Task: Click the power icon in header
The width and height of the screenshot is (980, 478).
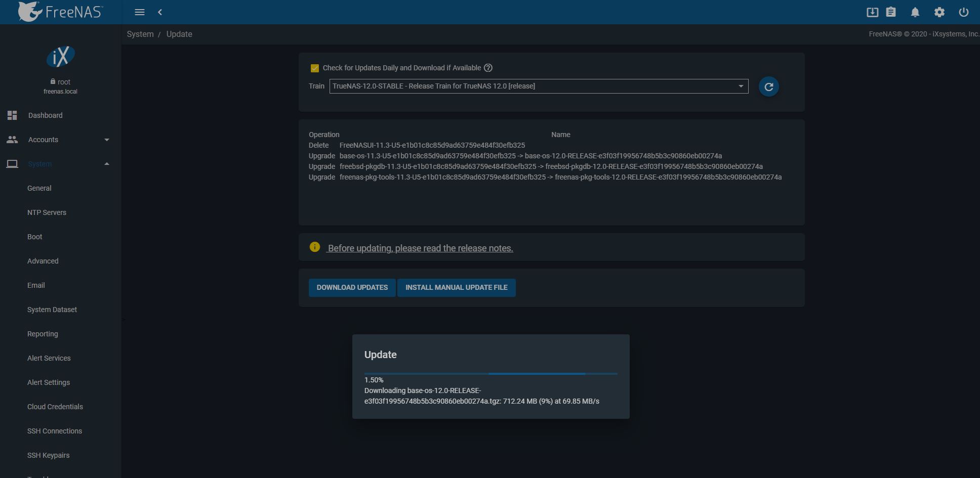Action: point(964,12)
